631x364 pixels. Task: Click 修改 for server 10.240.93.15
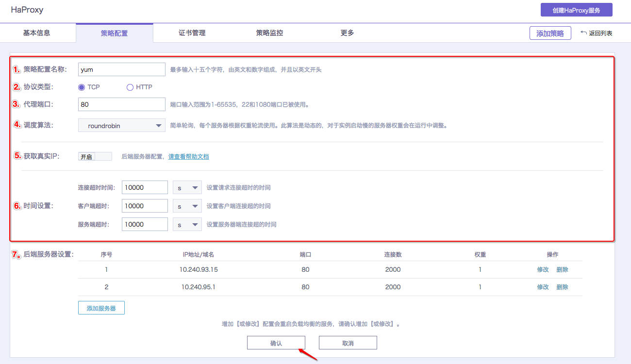[x=543, y=270]
